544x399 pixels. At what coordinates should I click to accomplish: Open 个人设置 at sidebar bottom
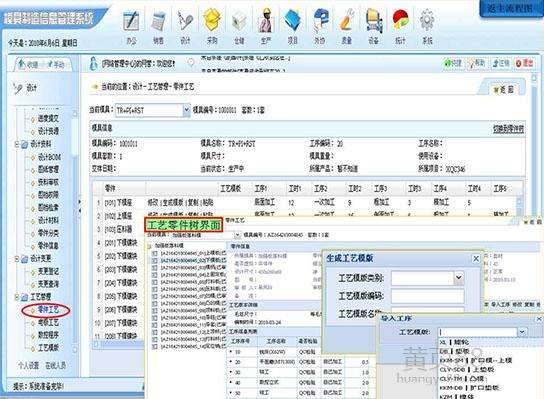click(x=28, y=365)
